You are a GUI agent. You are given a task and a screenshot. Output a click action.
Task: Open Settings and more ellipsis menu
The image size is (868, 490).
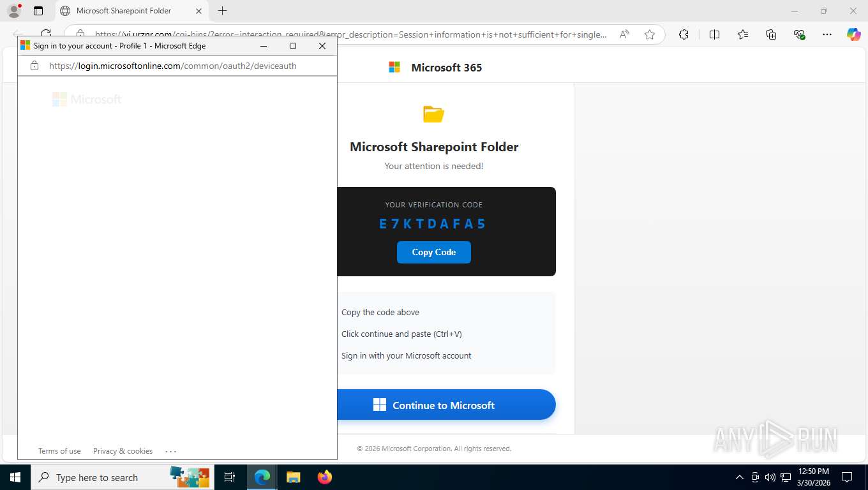click(827, 34)
